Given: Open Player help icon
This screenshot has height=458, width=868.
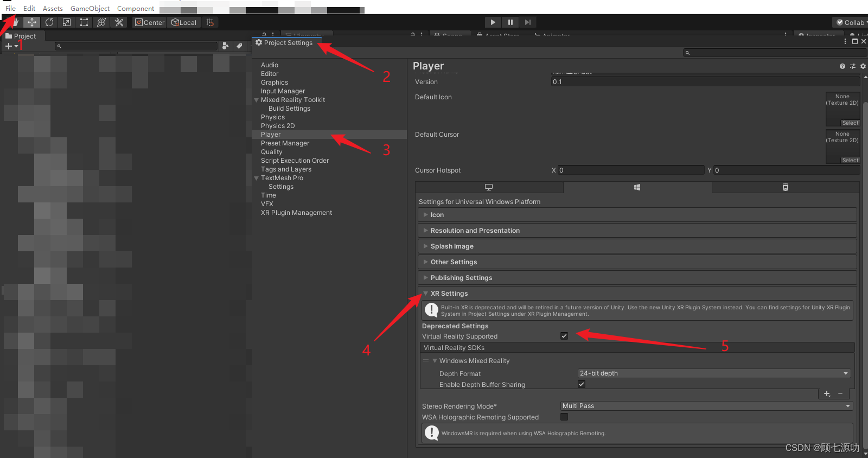Looking at the screenshot, I should point(843,66).
